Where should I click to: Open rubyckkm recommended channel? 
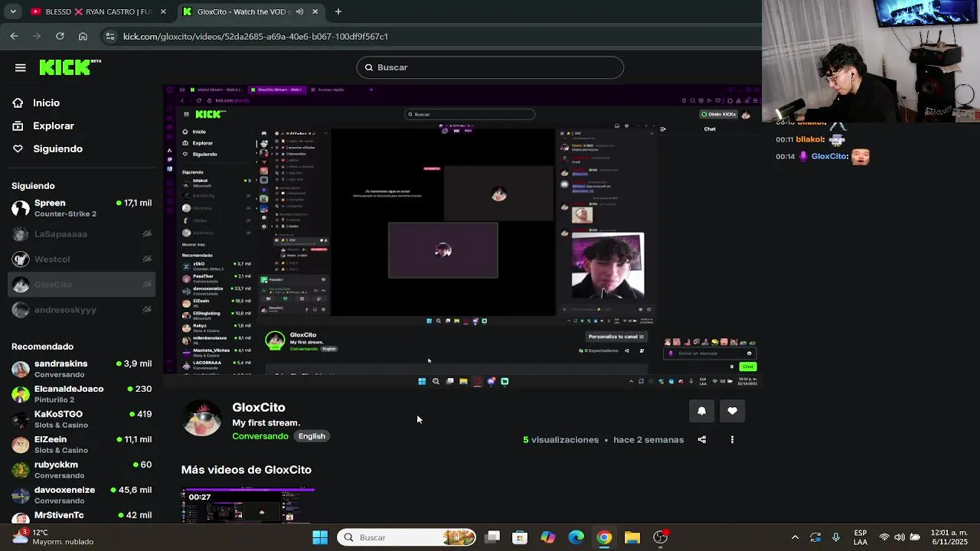pos(82,470)
